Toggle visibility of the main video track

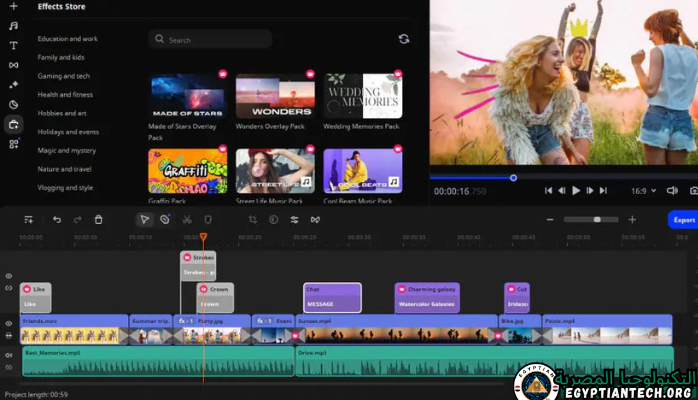click(x=9, y=323)
